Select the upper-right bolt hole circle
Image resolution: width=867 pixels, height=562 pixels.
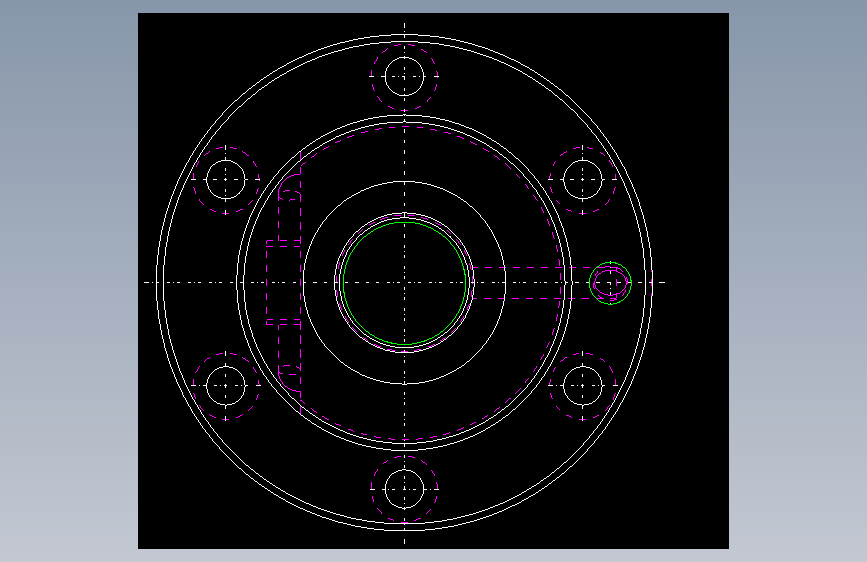[583, 179]
